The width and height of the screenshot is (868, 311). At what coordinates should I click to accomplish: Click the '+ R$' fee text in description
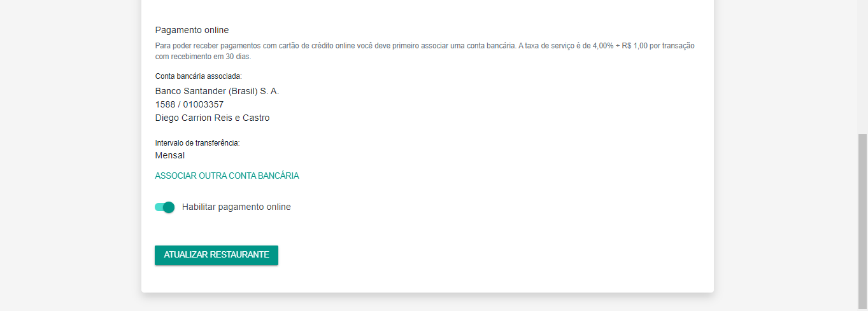tap(623, 46)
